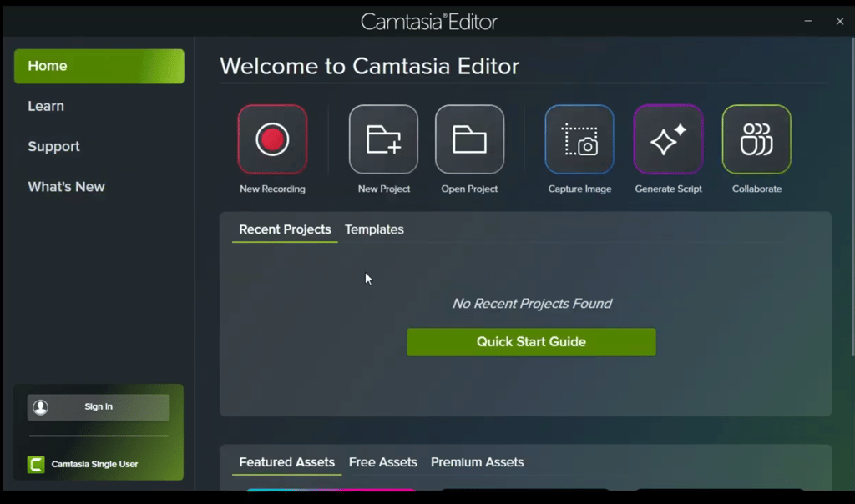Click the Sign In button
The image size is (855, 504).
(x=99, y=407)
